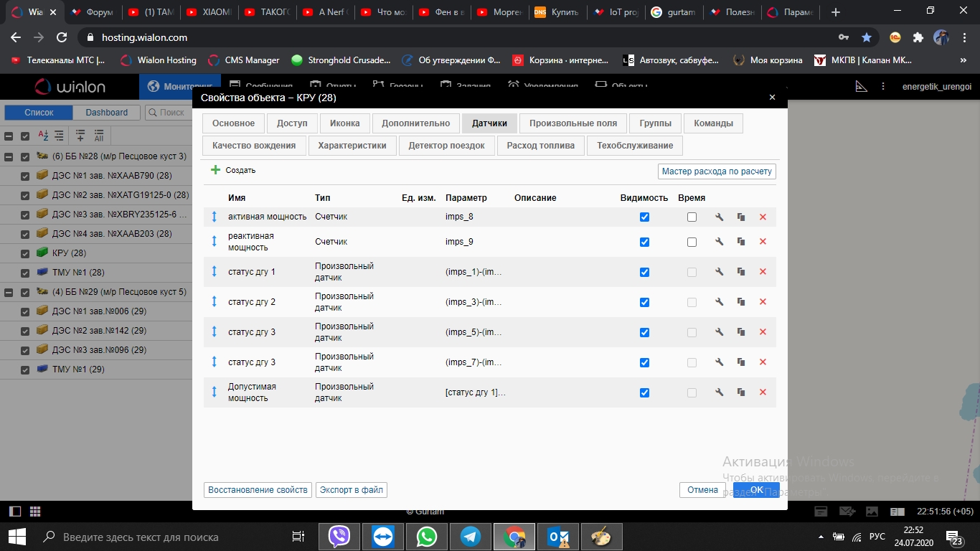Click Мастер расхода по расчету button
Viewport: 980px width, 551px height.
(x=716, y=171)
